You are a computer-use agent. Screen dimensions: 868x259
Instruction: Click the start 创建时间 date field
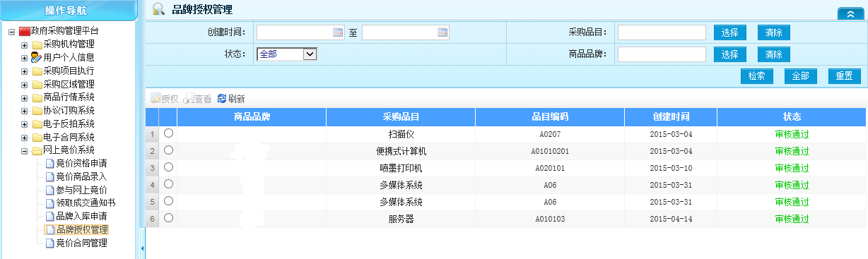pos(300,32)
